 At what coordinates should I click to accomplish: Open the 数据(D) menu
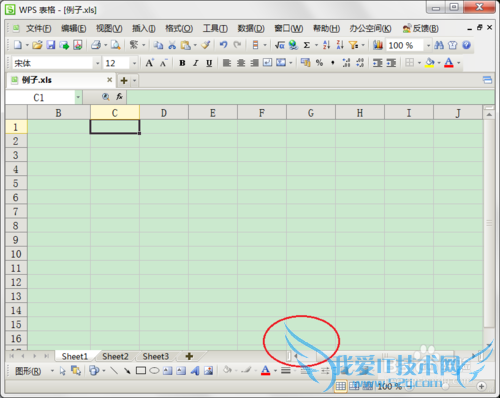pyautogui.click(x=251, y=28)
